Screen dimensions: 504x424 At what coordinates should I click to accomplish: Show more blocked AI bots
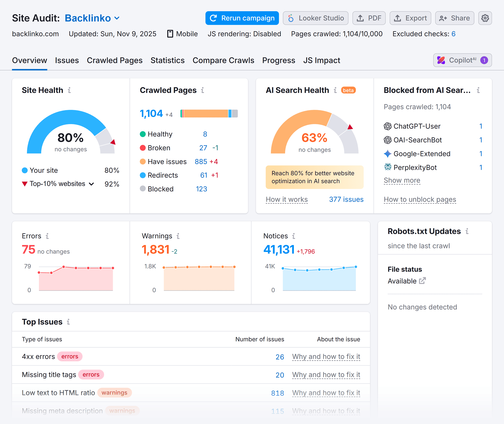(x=402, y=180)
